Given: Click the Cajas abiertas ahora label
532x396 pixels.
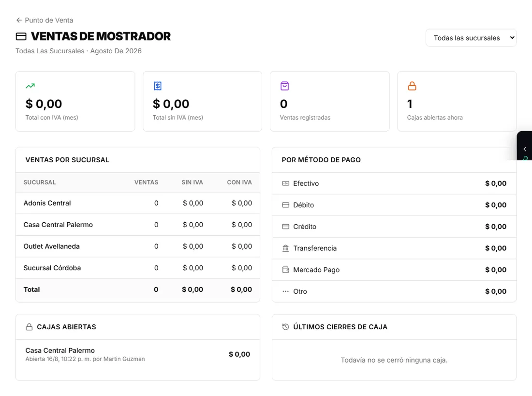Looking at the screenshot, I should 435,118.
